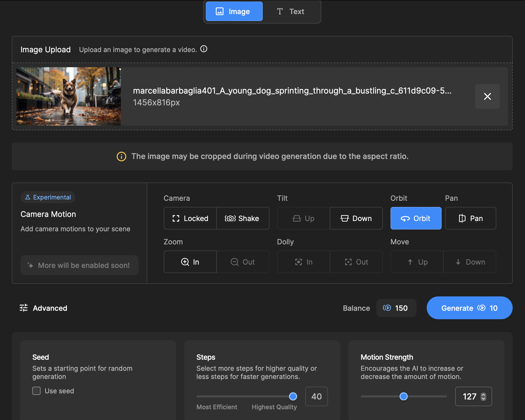Select the Locked camera option
The image size is (525, 420).
pos(190,218)
